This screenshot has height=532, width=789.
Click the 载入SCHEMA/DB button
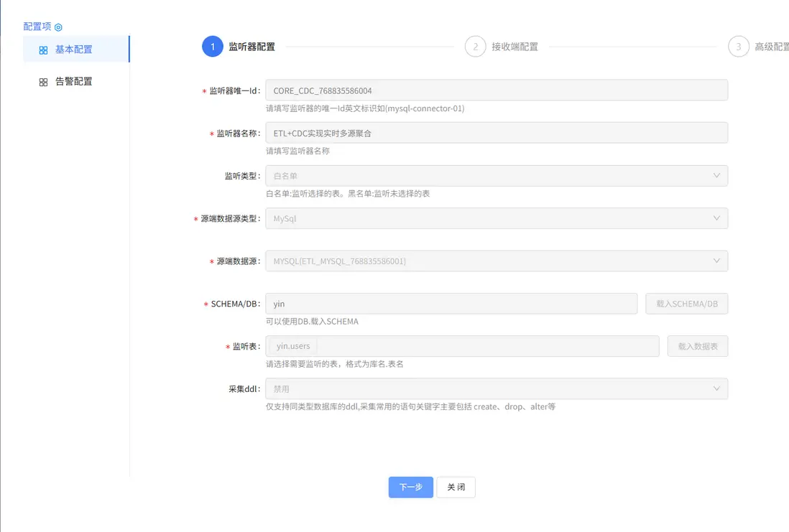[686, 304]
